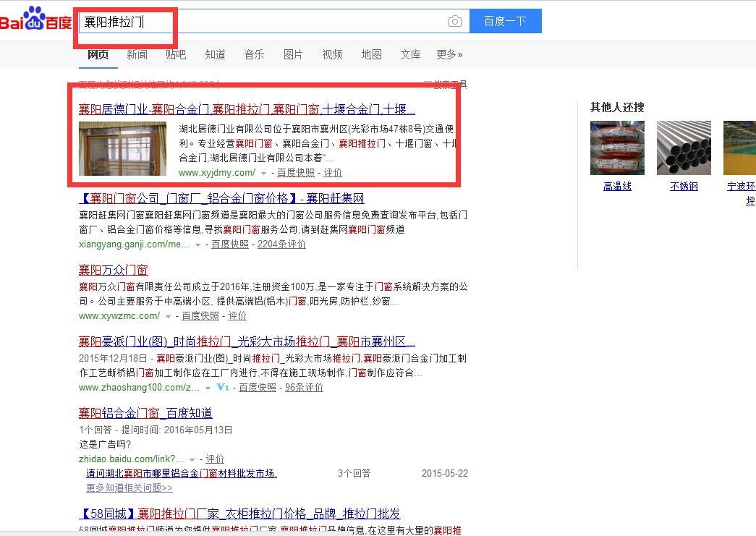Screen dimensions: 756x536
Task: Switch to the 图片 tab
Action: pos(293,54)
